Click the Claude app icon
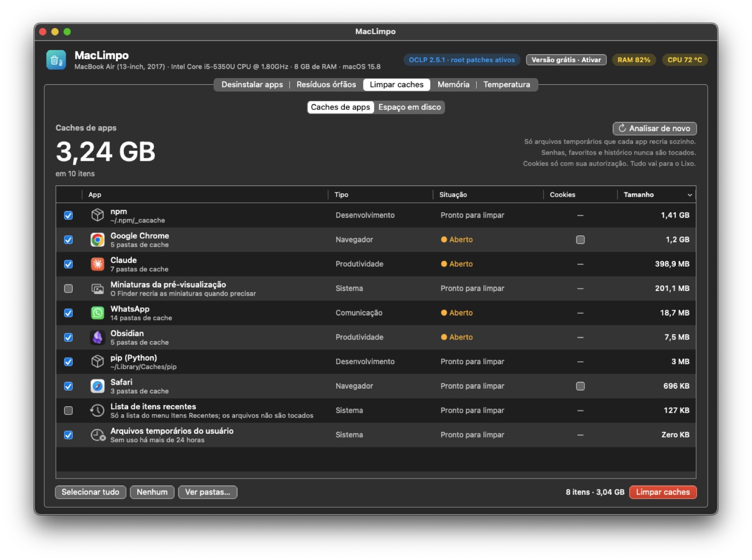Viewport: 752px width, 560px height. click(x=97, y=264)
